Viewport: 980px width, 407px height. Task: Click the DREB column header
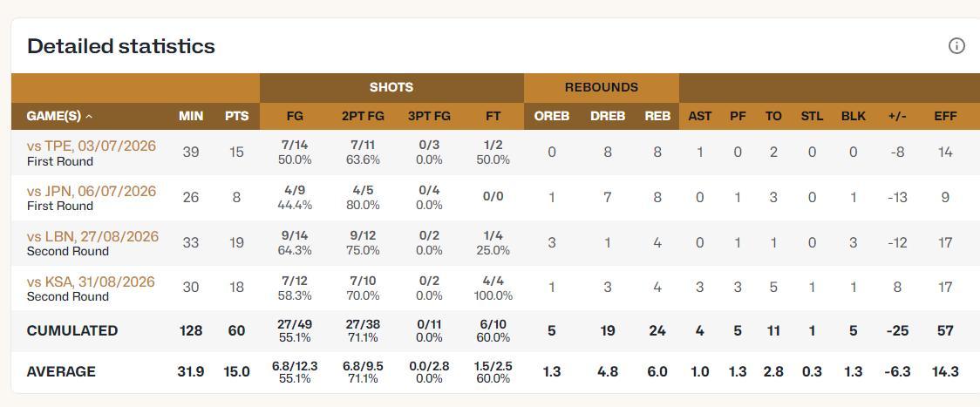pyautogui.click(x=608, y=116)
